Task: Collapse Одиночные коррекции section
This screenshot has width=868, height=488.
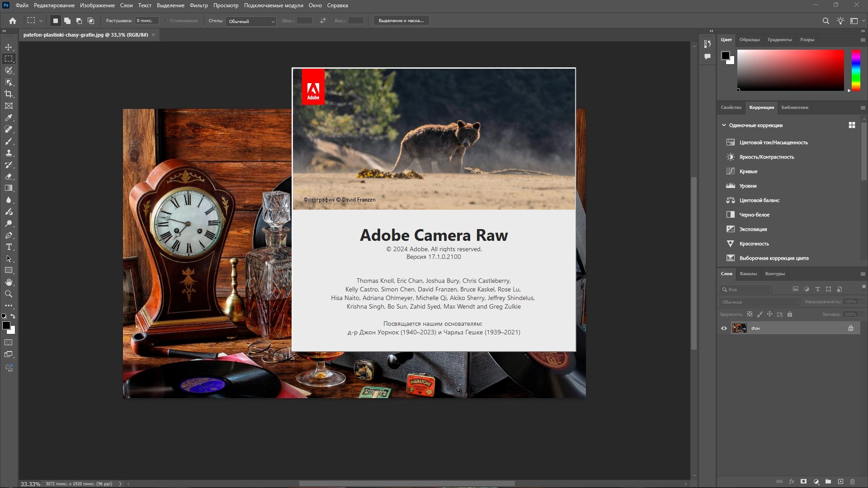Action: 724,125
